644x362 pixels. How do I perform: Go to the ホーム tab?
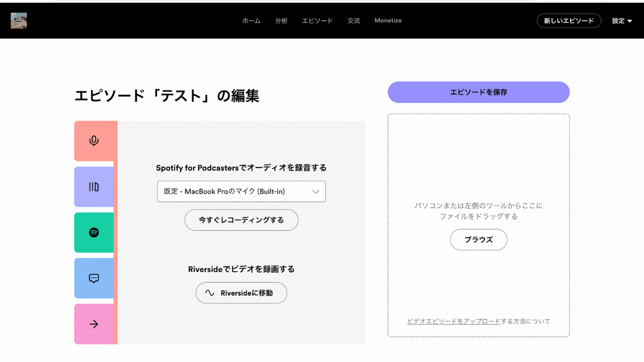[x=251, y=21]
